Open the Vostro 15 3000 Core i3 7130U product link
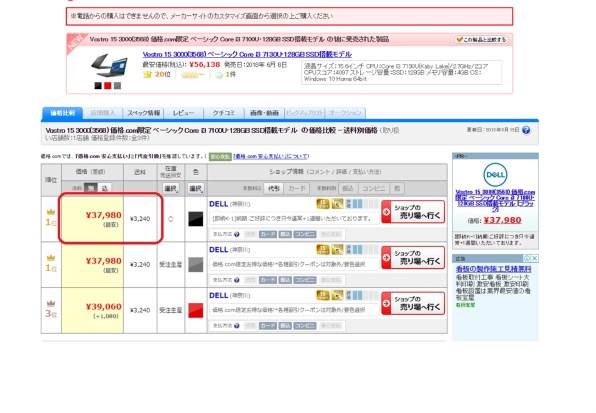Viewport: 596px width, 413px height. pyautogui.click(x=247, y=54)
